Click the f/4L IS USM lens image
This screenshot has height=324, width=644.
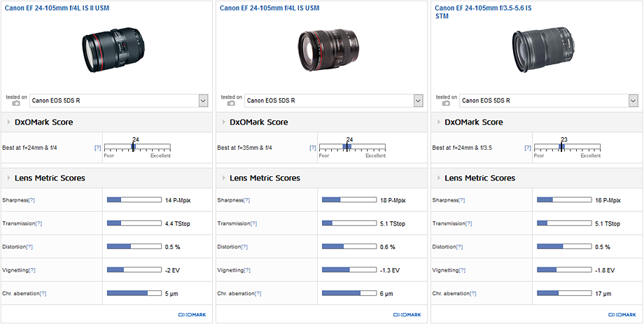point(328,50)
